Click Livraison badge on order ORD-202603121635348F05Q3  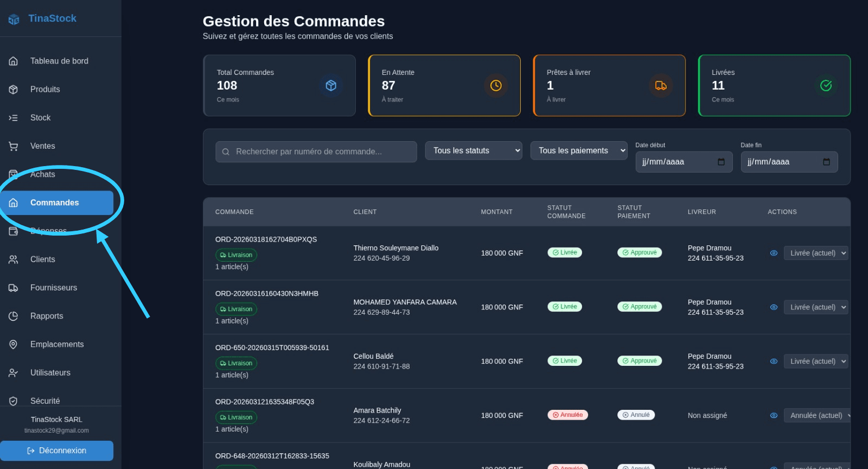236,417
